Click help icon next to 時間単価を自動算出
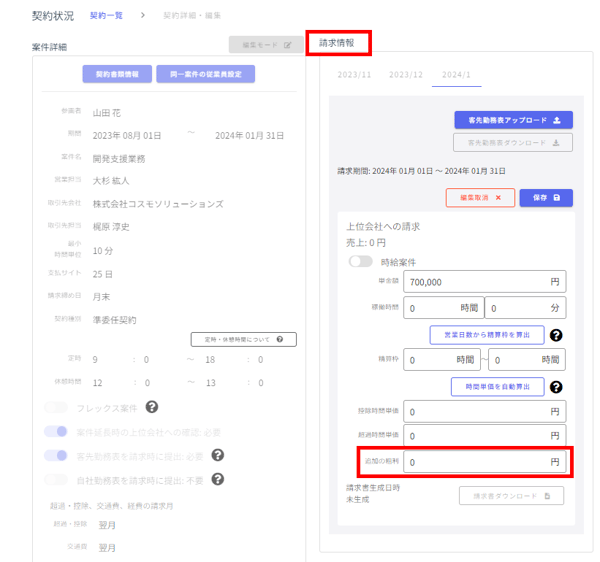This screenshot has height=562, width=600. (555, 387)
